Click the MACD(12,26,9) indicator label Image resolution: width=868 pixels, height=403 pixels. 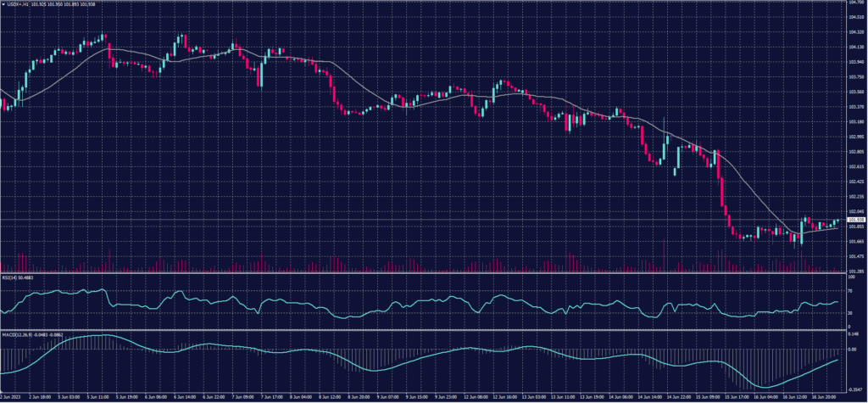19,333
